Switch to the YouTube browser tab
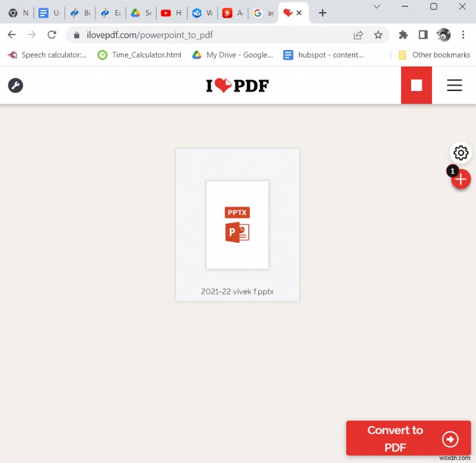The width and height of the screenshot is (476, 463). pos(171,12)
